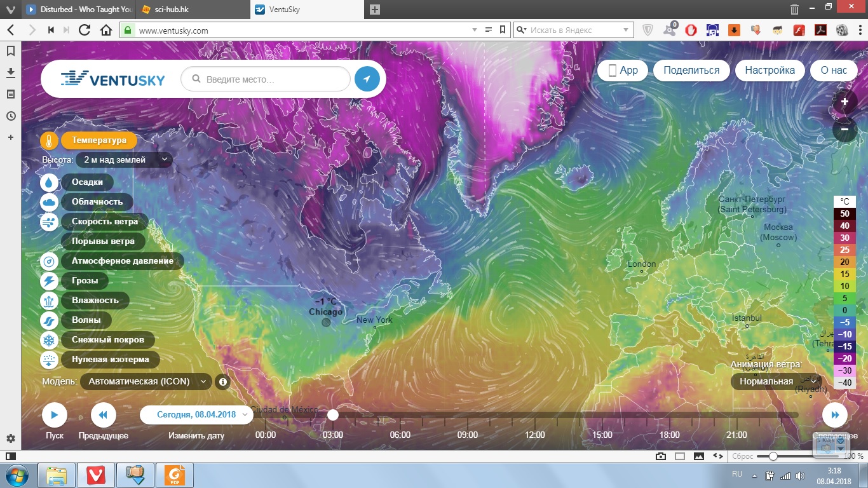The image size is (868, 488).
Task: Open model info icon next to ICON
Action: [x=222, y=382]
